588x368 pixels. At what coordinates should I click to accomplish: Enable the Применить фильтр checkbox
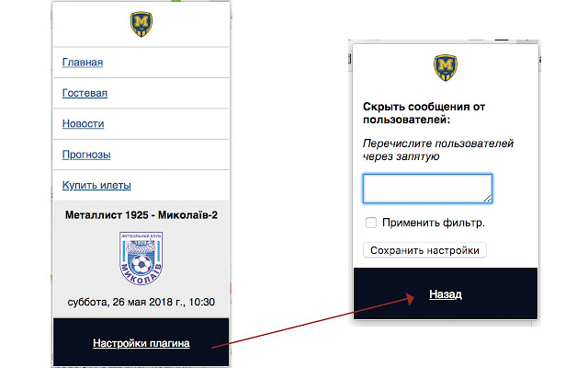pyautogui.click(x=371, y=223)
